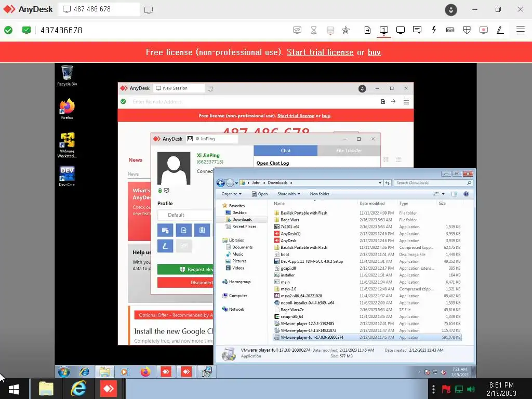Screen dimensions: 532x399
Task: Click Windows Media Player on remote taskbar
Action: pyautogui.click(x=125, y=372)
